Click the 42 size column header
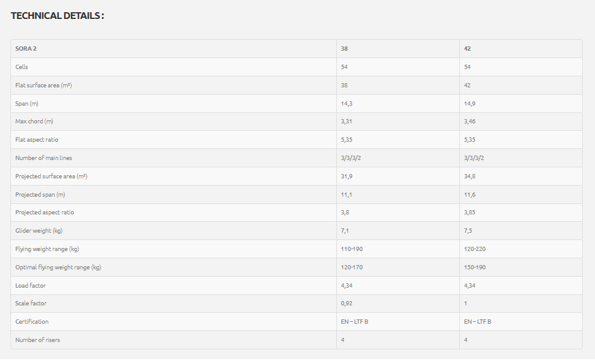Screen dimensions: 595x364 click(x=468, y=49)
